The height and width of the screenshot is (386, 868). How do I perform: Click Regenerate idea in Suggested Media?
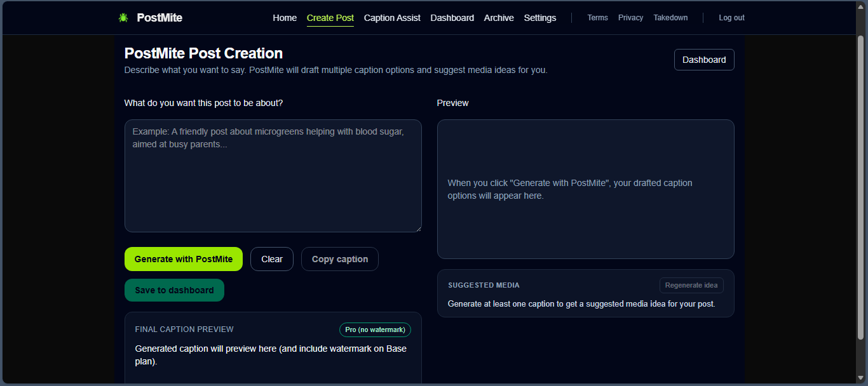point(691,286)
